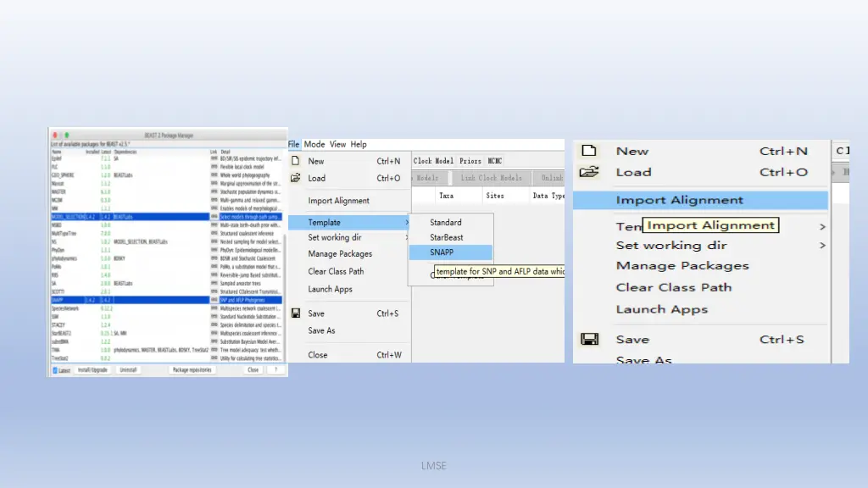Switch to the Clock Model tab

point(433,161)
